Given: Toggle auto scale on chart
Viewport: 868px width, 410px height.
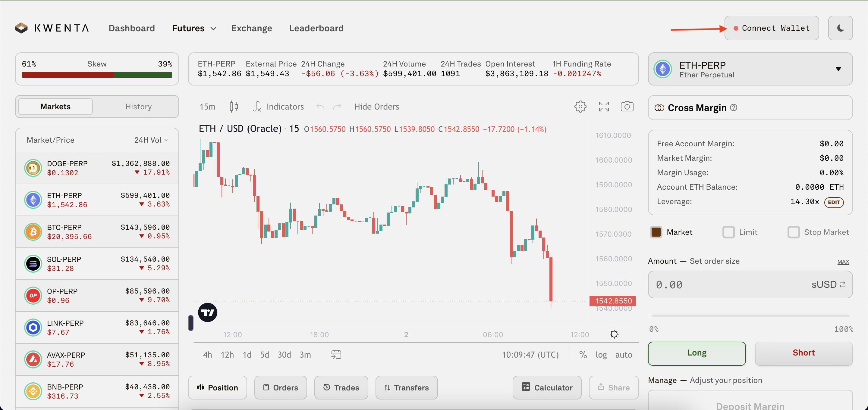Looking at the screenshot, I should coord(623,355).
